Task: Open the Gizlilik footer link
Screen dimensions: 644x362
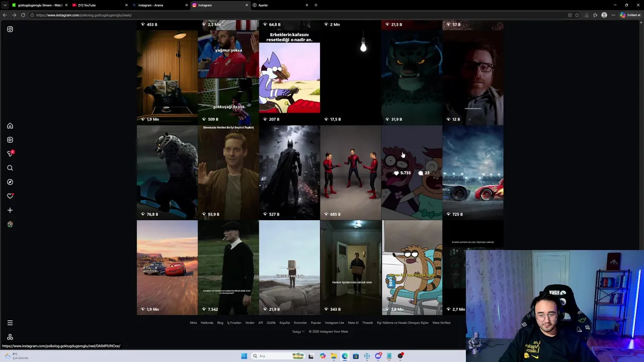Action: [x=271, y=323]
